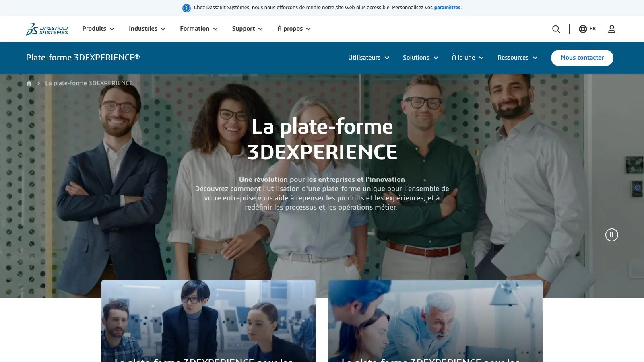Click the La plate-forme 3DEXPERIENCE breadcrumb
The height and width of the screenshot is (362, 644).
(x=89, y=83)
